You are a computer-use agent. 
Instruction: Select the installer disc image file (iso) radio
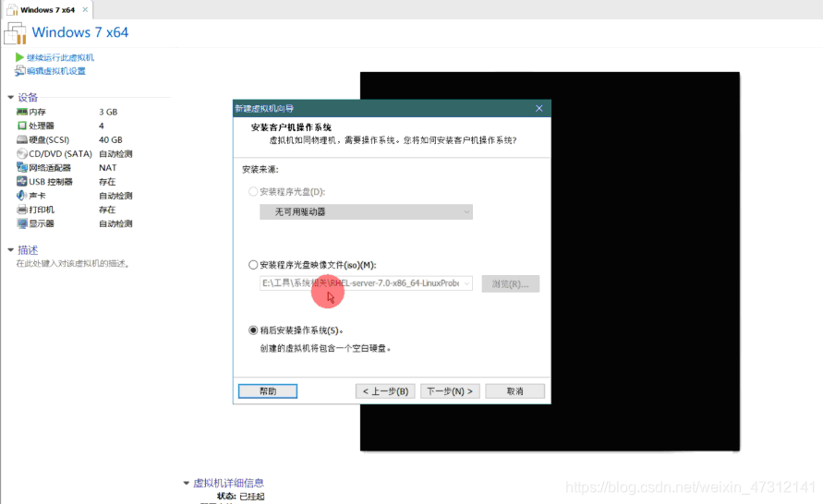coord(253,265)
